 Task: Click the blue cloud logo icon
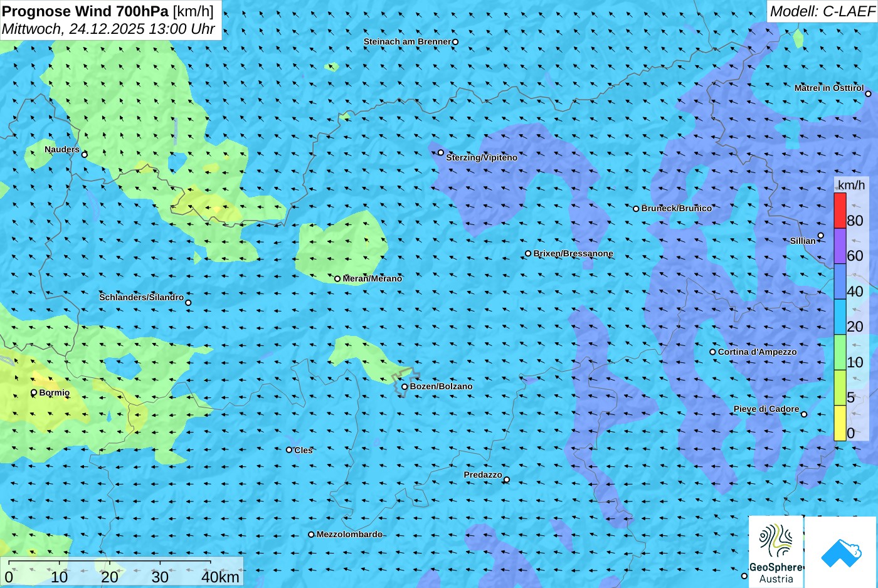841,552
